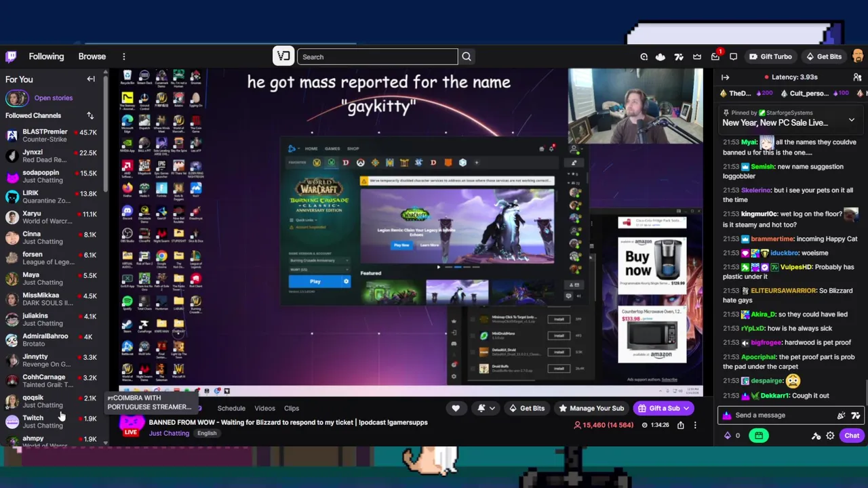Open the Prime crown loot icon

point(697,57)
